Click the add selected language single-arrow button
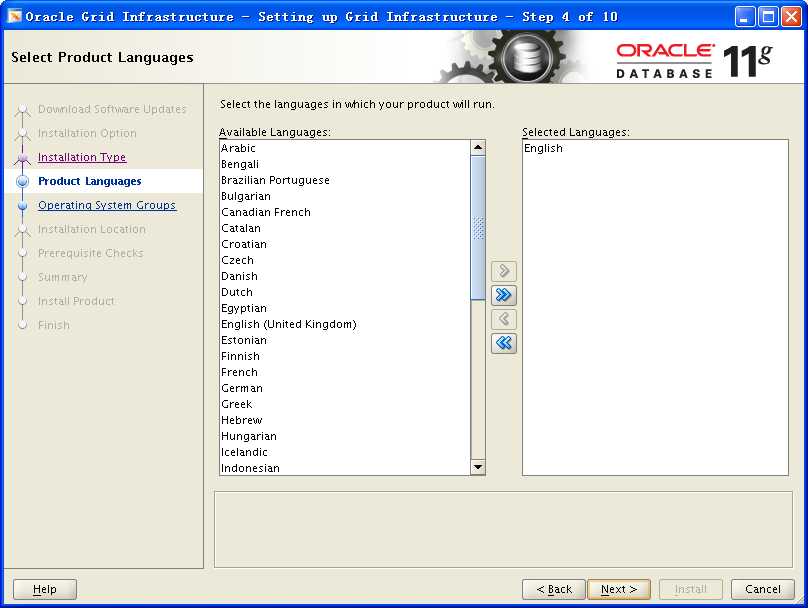This screenshot has width=808, height=608. click(503, 271)
